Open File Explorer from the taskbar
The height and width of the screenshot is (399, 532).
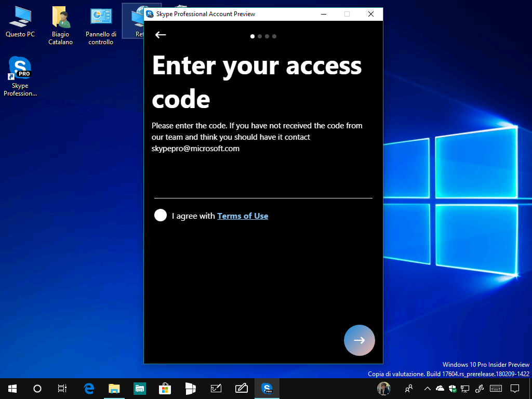pyautogui.click(x=114, y=389)
